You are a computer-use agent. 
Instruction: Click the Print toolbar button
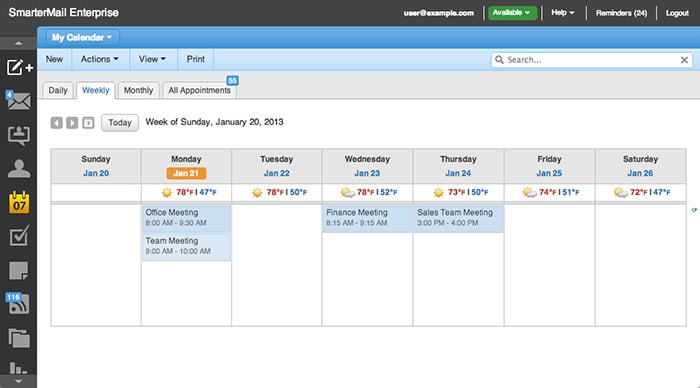pyautogui.click(x=196, y=59)
